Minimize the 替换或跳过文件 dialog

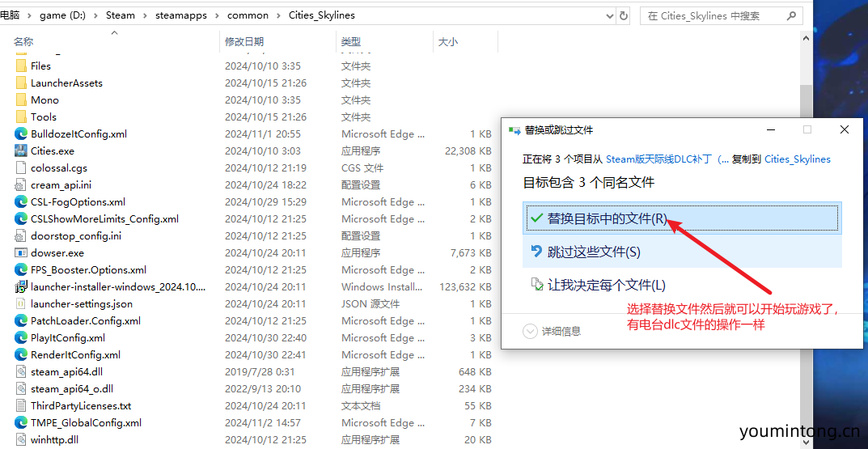771,130
